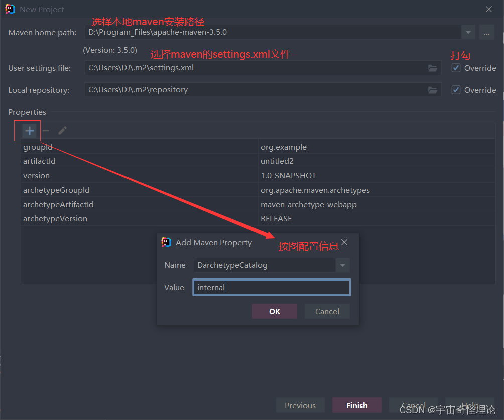This screenshot has width=504, height=420.
Task: Click the Value field containing internal
Action: coord(272,288)
